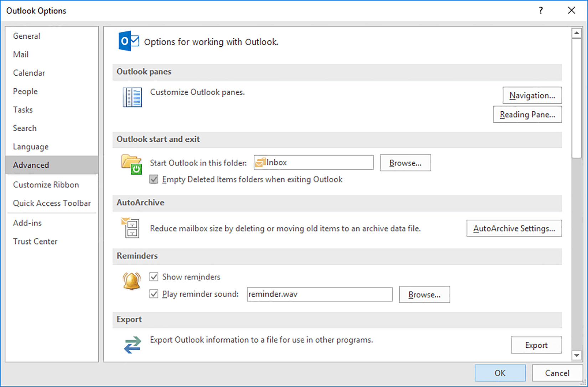The height and width of the screenshot is (387, 588).
Task: Open AutoArchive Settings dialog
Action: [x=514, y=228]
